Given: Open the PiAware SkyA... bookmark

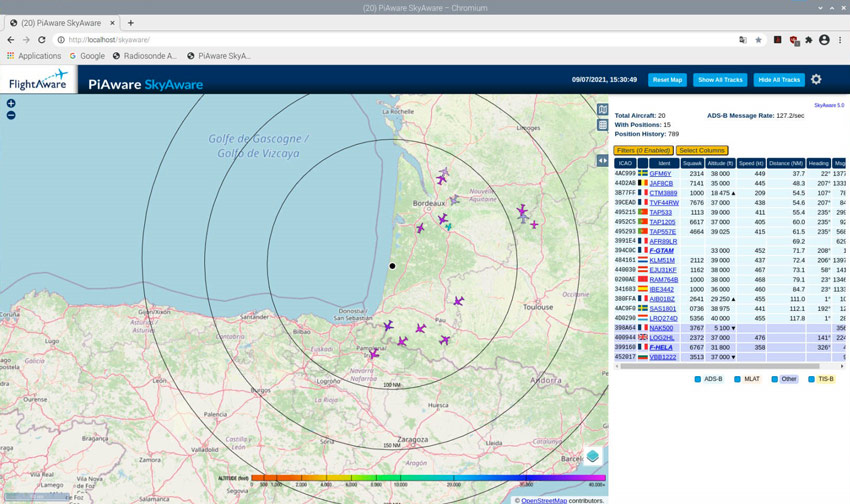Looking at the screenshot, I should (218, 56).
